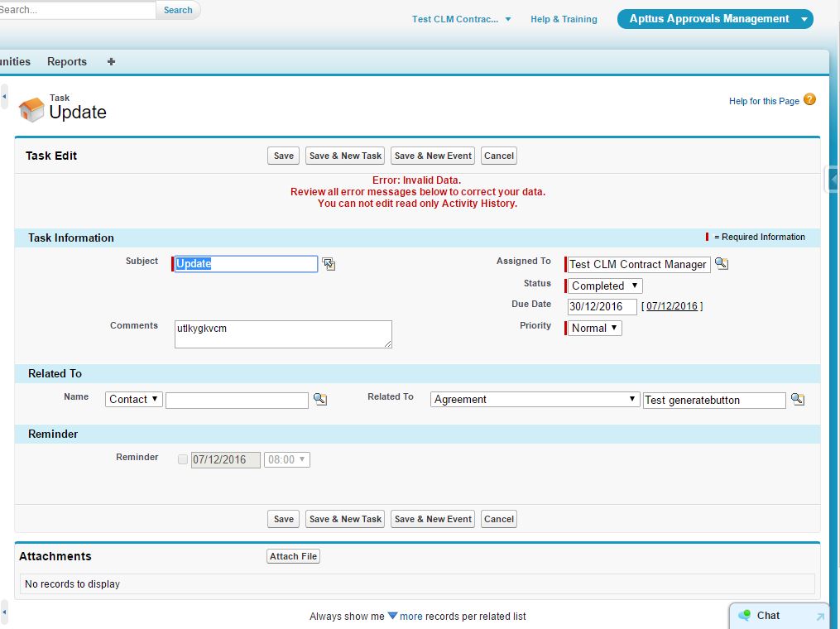Click the help question mark icon
Image resolution: width=840 pixels, height=629 pixels.
click(809, 100)
